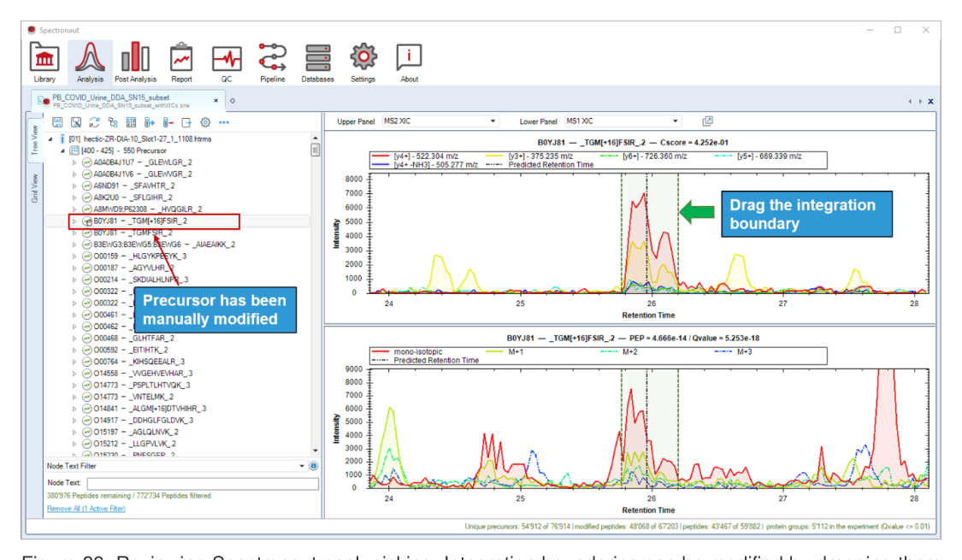Screen dimensions: 962x560
Task: Close the PB_COVID_Urine_DDA_SN15_subset tab
Action: [216, 100]
